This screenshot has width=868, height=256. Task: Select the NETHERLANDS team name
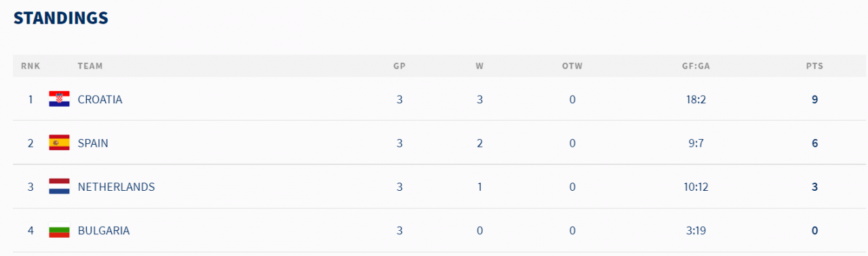click(116, 187)
